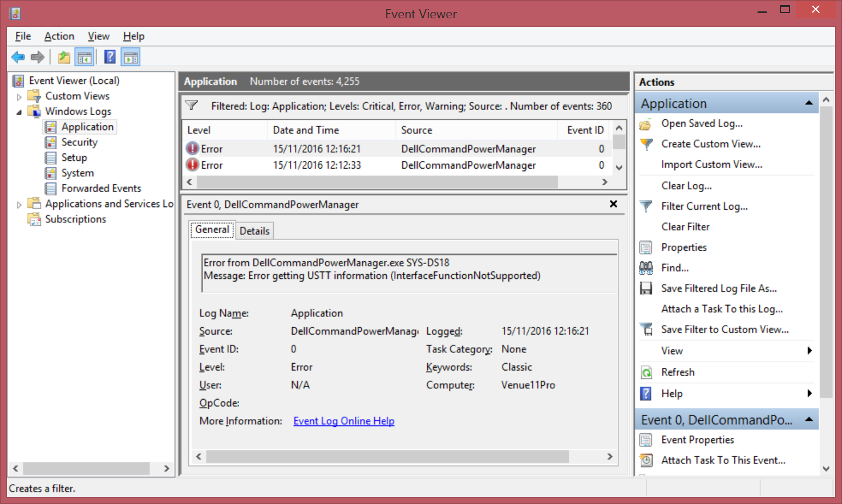Switch to the General tab

212,229
